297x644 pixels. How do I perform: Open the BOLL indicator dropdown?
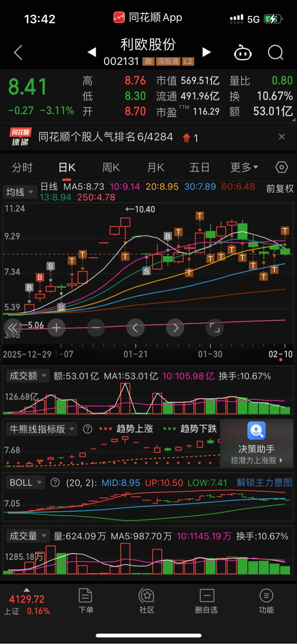click(x=25, y=483)
